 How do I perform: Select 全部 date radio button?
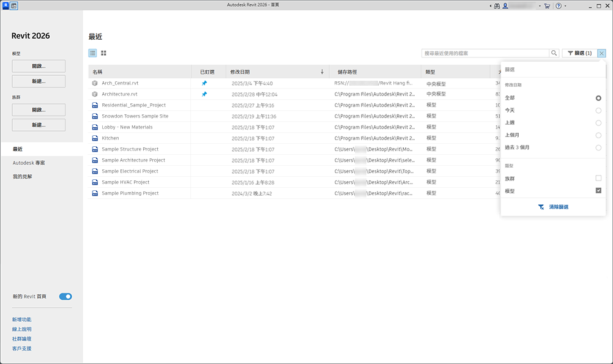pos(598,98)
